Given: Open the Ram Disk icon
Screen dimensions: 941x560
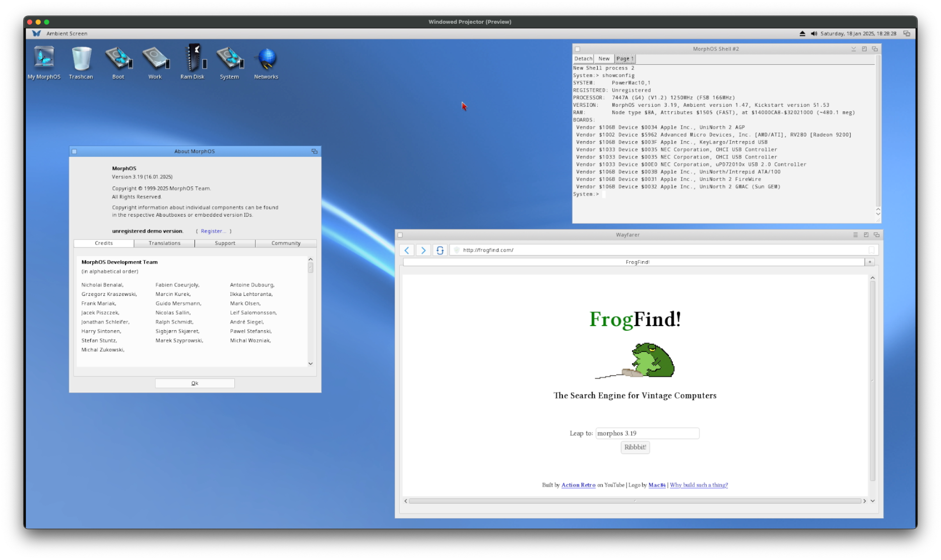Looking at the screenshot, I should pyautogui.click(x=193, y=62).
